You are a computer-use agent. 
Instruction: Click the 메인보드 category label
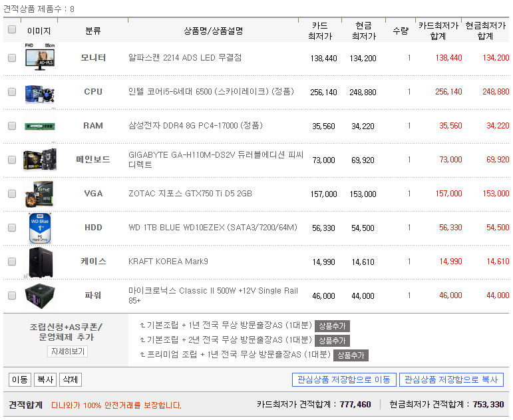coord(93,160)
